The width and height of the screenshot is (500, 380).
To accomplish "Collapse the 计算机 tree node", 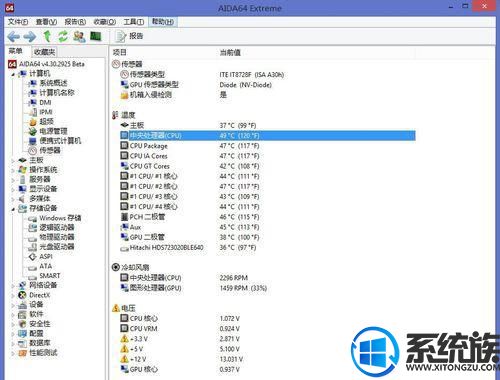I will [x=13, y=74].
